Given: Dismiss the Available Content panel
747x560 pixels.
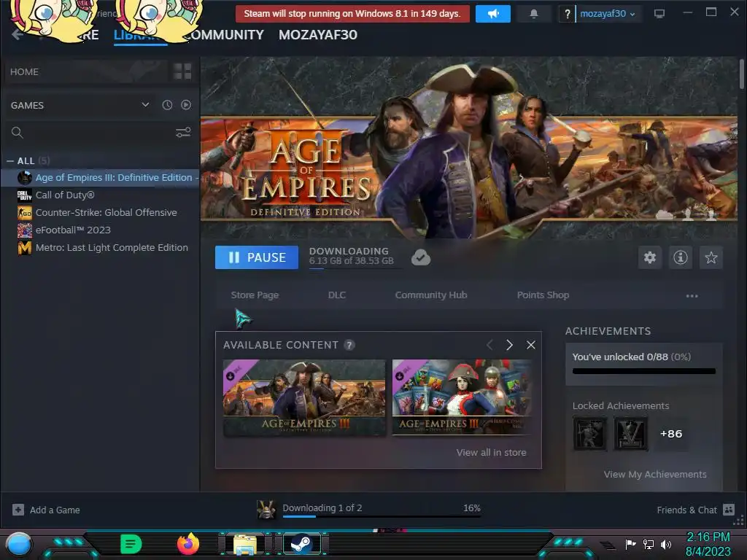Looking at the screenshot, I should coord(531,345).
